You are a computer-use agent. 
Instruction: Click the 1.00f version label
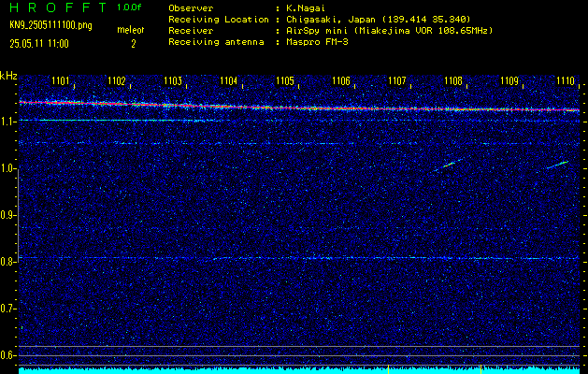point(129,7)
